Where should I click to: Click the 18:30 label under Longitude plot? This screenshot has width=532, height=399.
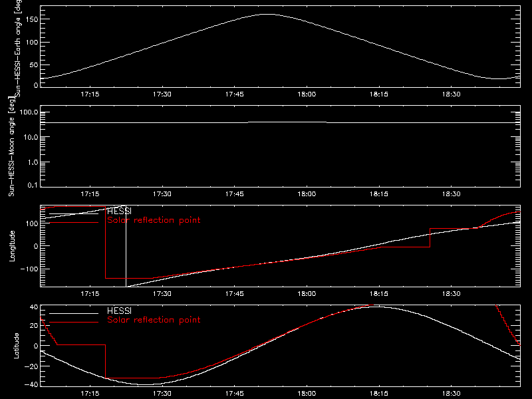click(452, 294)
